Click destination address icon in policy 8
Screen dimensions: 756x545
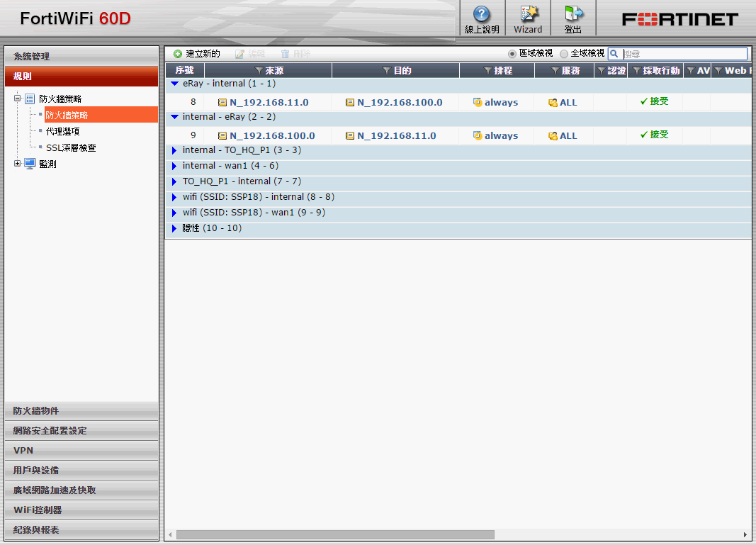(x=350, y=102)
